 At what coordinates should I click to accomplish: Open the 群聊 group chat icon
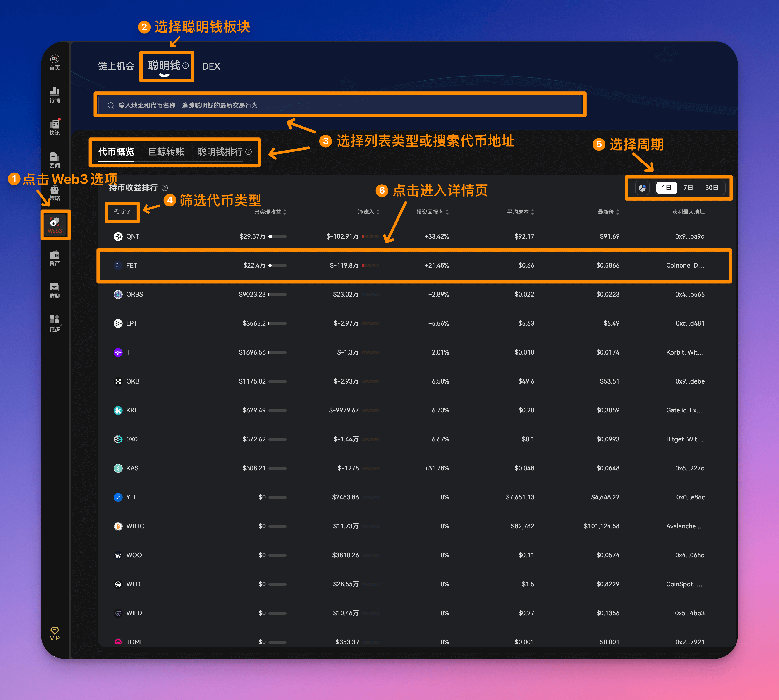pyautogui.click(x=55, y=291)
